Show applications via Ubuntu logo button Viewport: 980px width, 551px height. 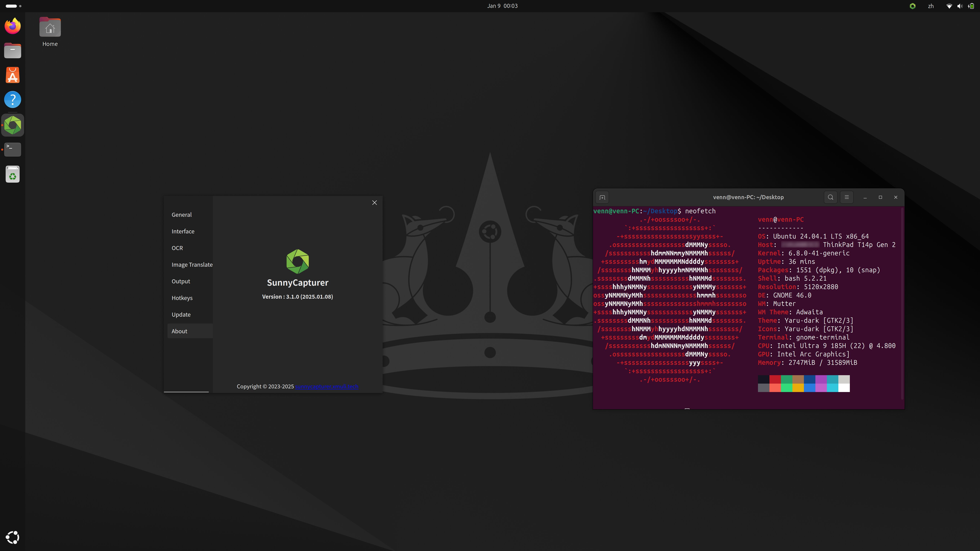tap(13, 537)
